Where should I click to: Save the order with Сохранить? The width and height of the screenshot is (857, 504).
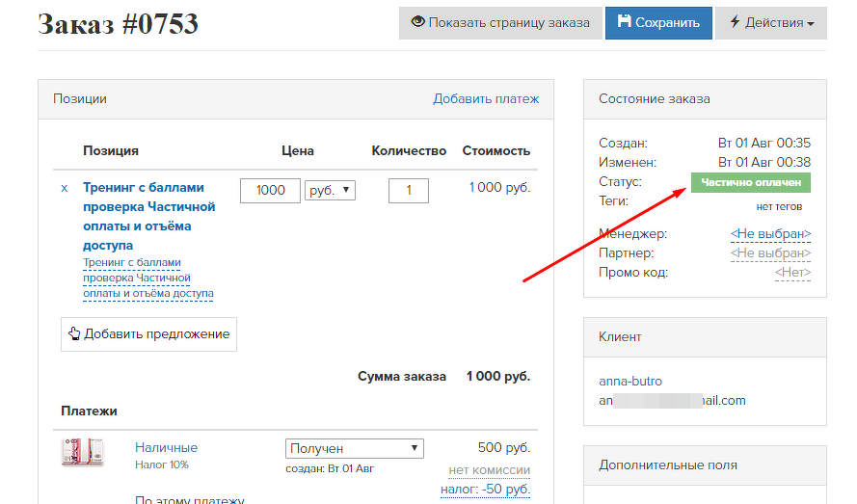click(x=658, y=23)
